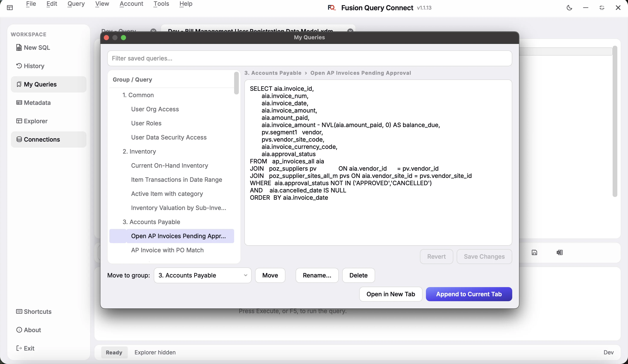Open the Move to group dropdown
The image size is (628, 364).
pyautogui.click(x=202, y=275)
